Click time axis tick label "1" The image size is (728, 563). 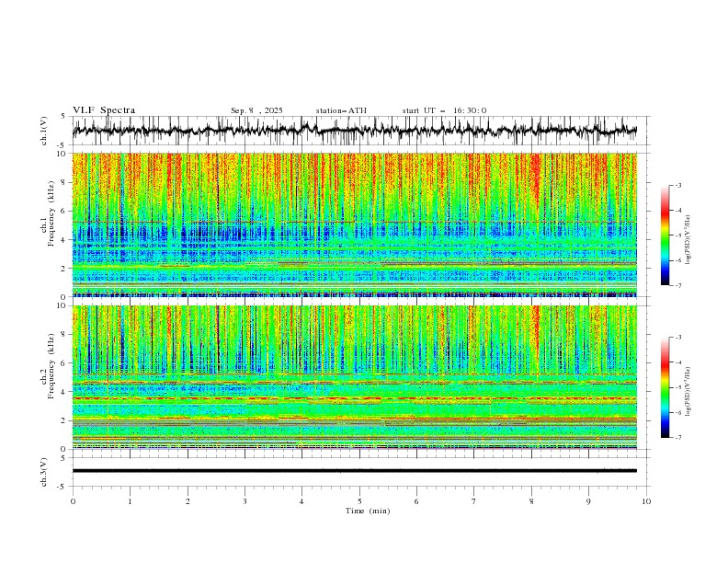130,501
